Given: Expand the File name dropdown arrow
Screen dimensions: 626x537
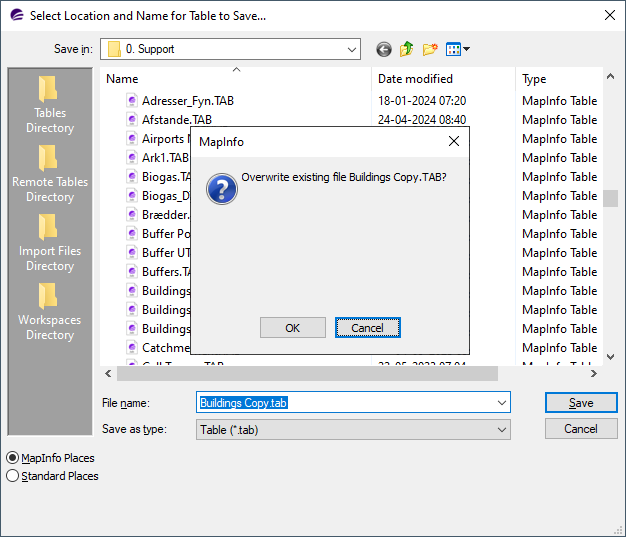Looking at the screenshot, I should [502, 403].
